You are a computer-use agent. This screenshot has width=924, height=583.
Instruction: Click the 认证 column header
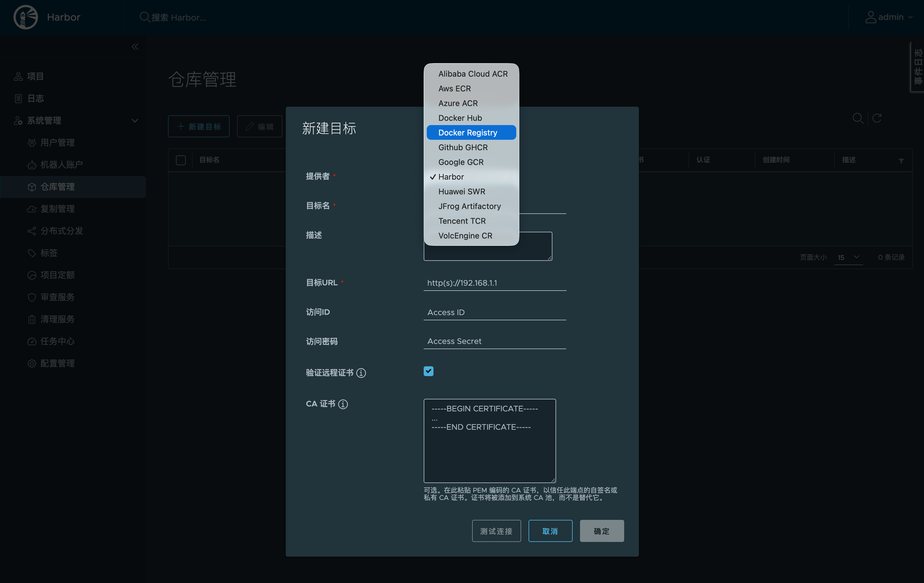pos(703,160)
